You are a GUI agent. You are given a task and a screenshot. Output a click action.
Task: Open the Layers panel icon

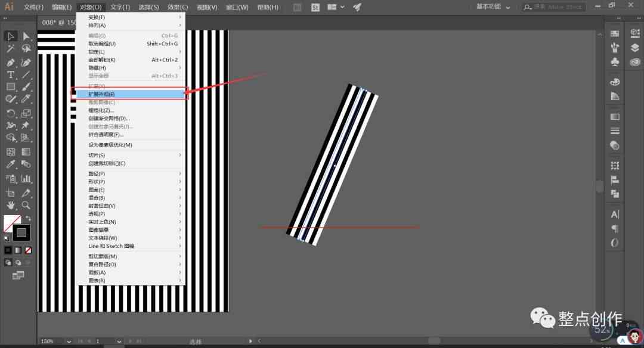635,48
